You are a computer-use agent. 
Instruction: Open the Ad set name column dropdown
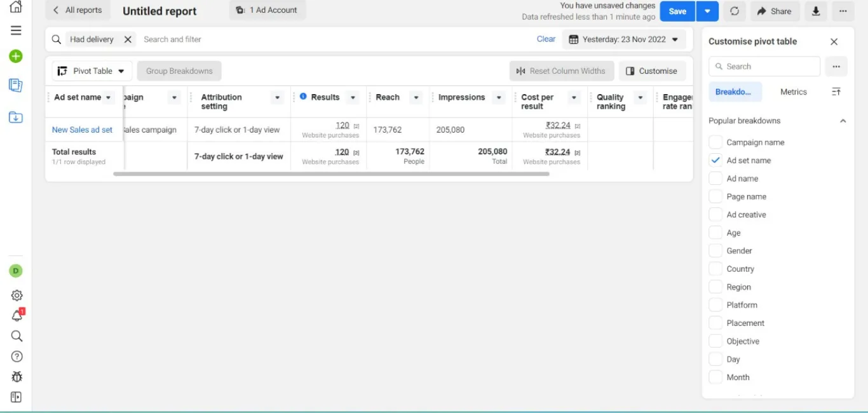(x=109, y=97)
